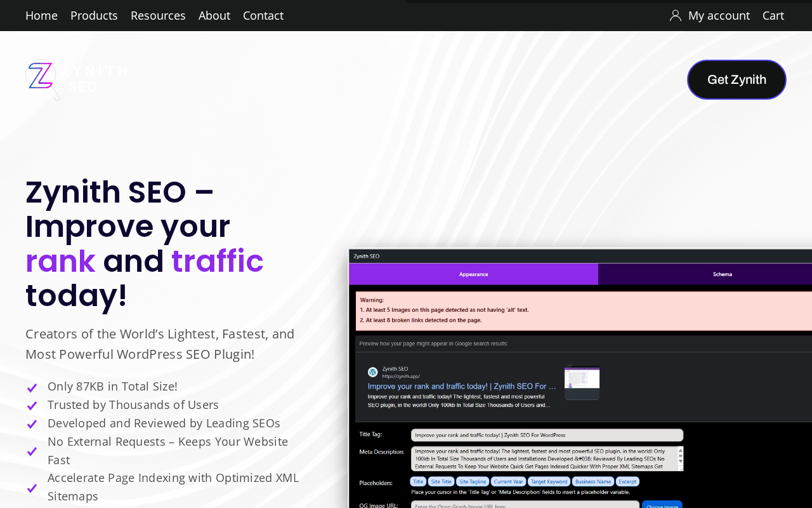The image size is (812, 508).
Task: Click the warning about 8 broken links
Action: [x=421, y=320]
